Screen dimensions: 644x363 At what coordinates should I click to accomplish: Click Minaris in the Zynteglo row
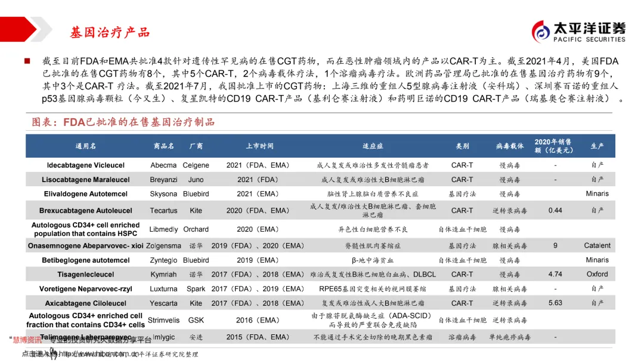point(597,260)
